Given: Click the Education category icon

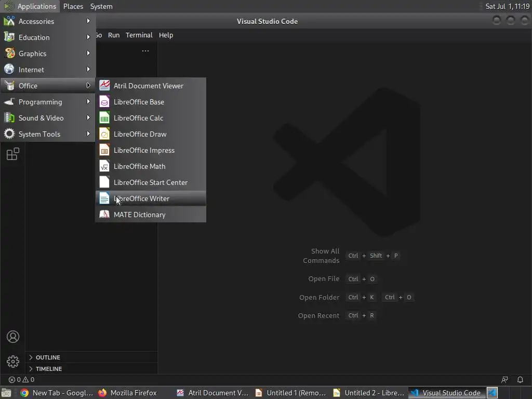Looking at the screenshot, I should coord(9,37).
